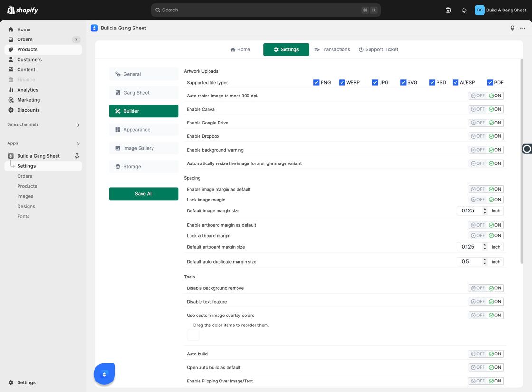
Task: Select the Builder settings section
Action: click(x=143, y=111)
